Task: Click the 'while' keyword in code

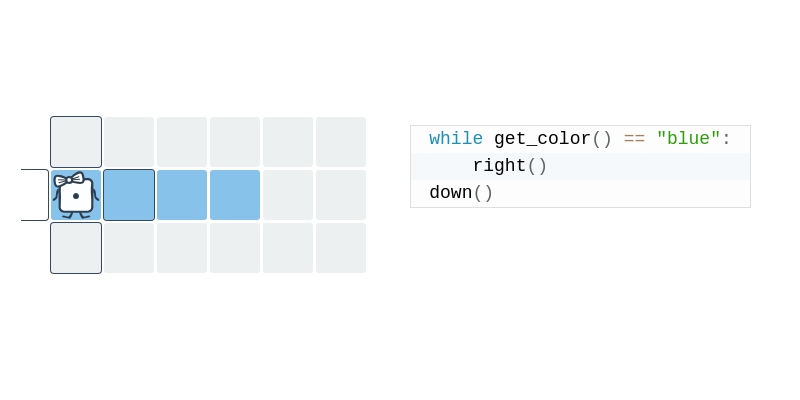Action: [x=456, y=139]
